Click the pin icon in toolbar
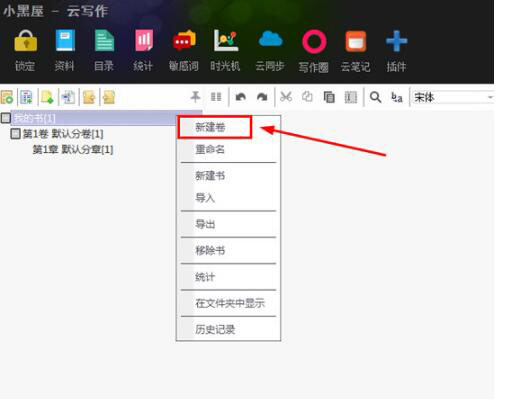Screen dimensions: 505x399 [x=195, y=97]
